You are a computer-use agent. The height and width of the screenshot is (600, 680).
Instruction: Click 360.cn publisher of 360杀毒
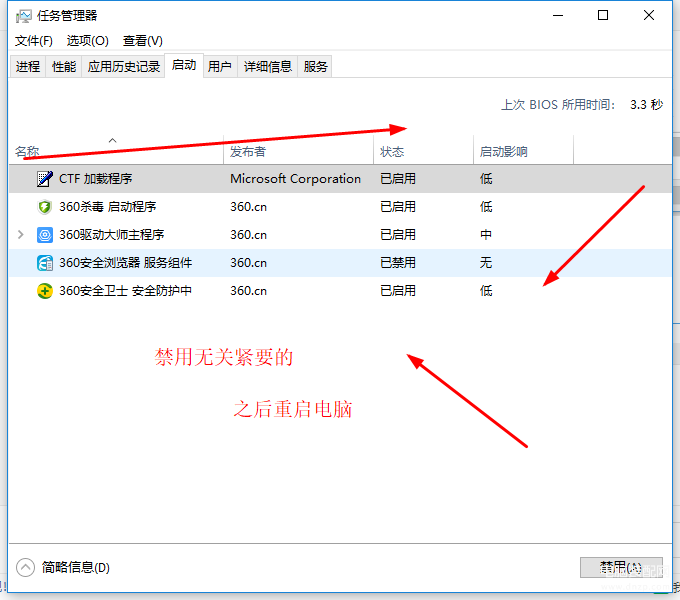(x=248, y=207)
